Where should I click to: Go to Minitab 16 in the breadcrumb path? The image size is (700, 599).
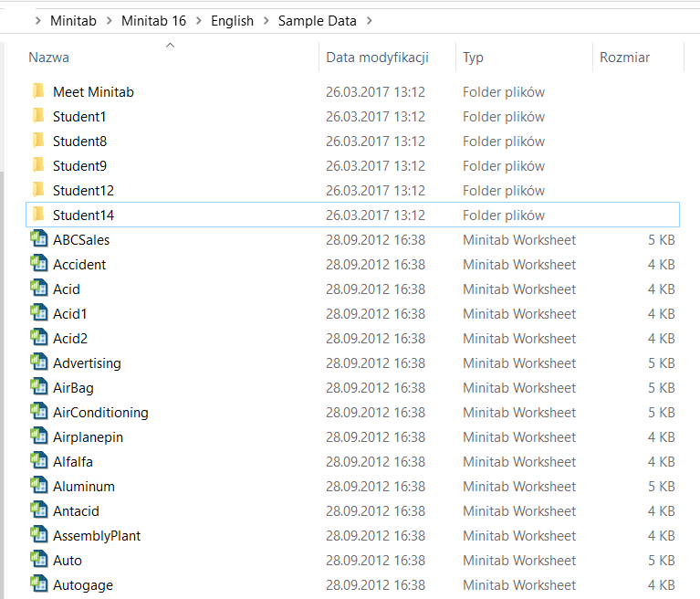pyautogui.click(x=153, y=21)
